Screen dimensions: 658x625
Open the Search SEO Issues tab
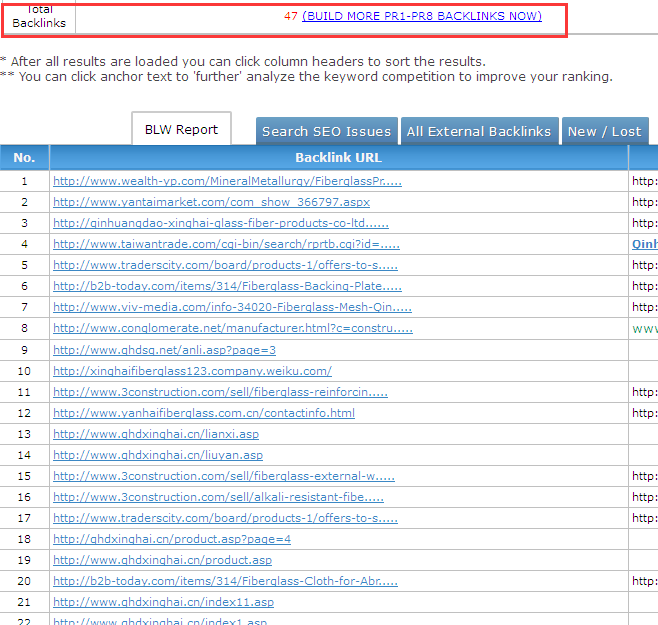(326, 131)
